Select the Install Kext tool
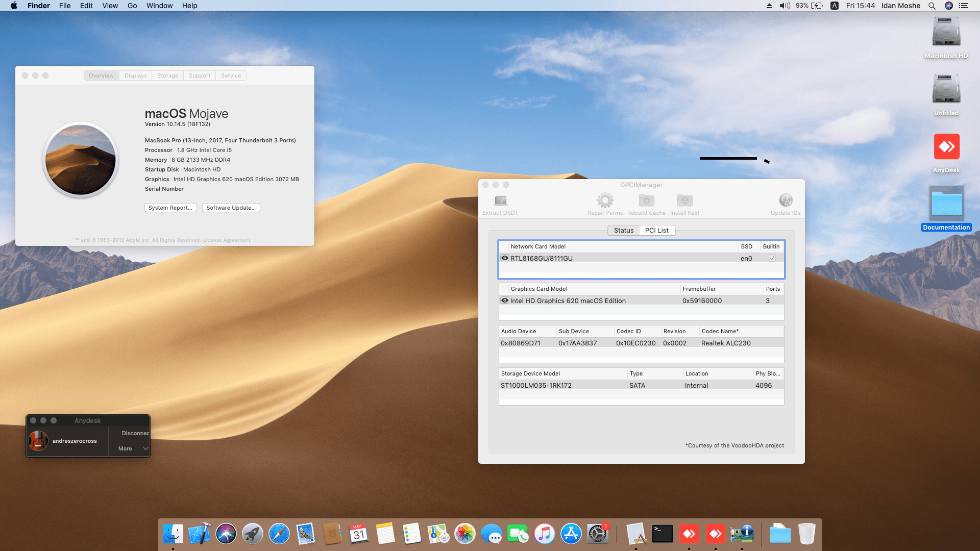 (x=684, y=203)
